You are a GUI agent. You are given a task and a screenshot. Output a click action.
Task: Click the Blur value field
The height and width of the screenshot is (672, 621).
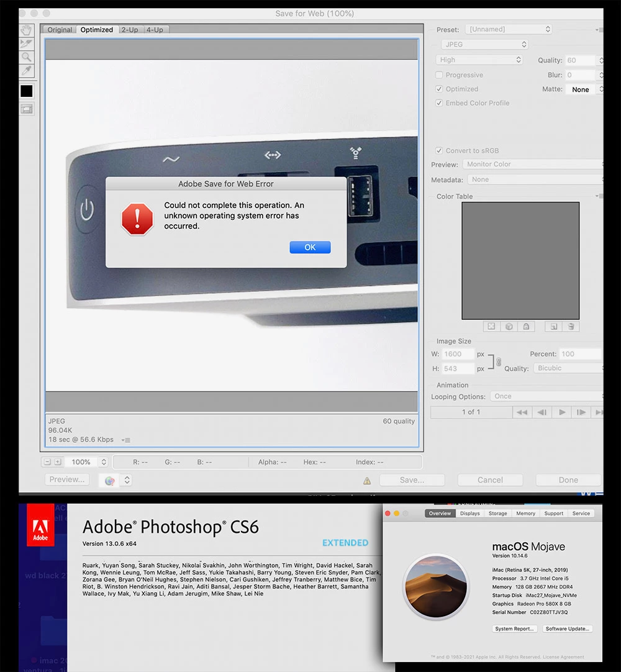580,75
